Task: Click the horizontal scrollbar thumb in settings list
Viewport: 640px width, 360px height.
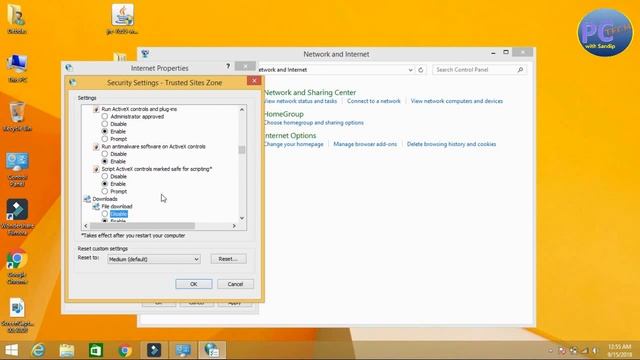Action: coord(142,226)
